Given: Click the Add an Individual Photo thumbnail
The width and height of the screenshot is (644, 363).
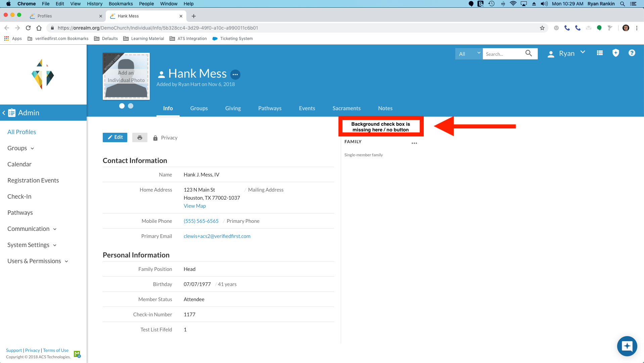Looking at the screenshot, I should tap(126, 77).
